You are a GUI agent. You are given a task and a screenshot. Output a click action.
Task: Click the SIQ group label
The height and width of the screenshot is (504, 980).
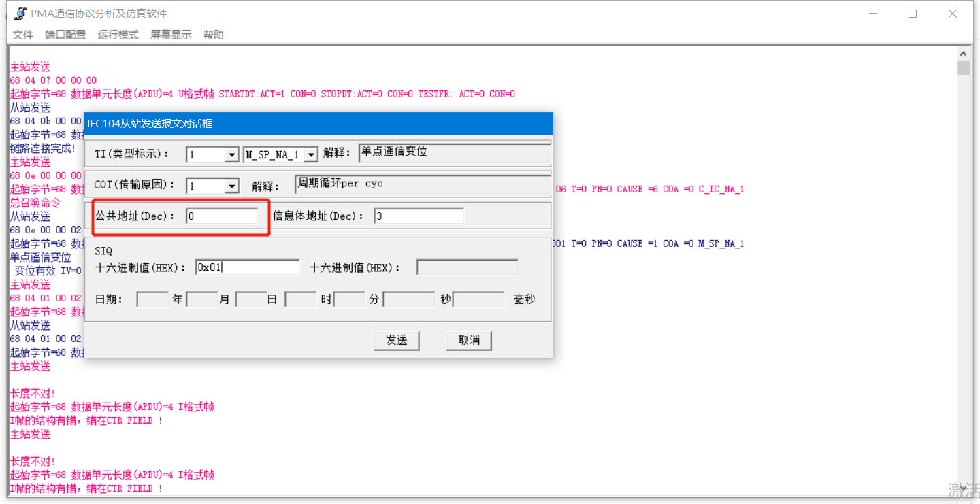point(103,251)
